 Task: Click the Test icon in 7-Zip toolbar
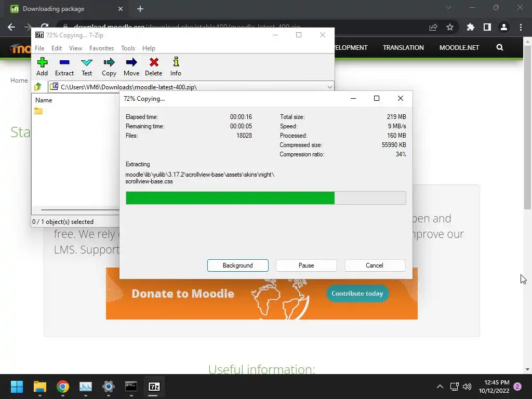[x=87, y=66]
